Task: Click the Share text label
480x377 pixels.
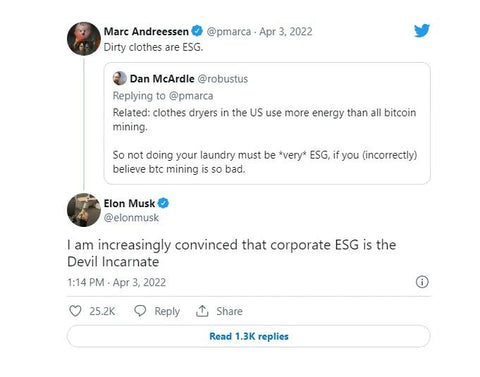Action: pyautogui.click(x=229, y=311)
